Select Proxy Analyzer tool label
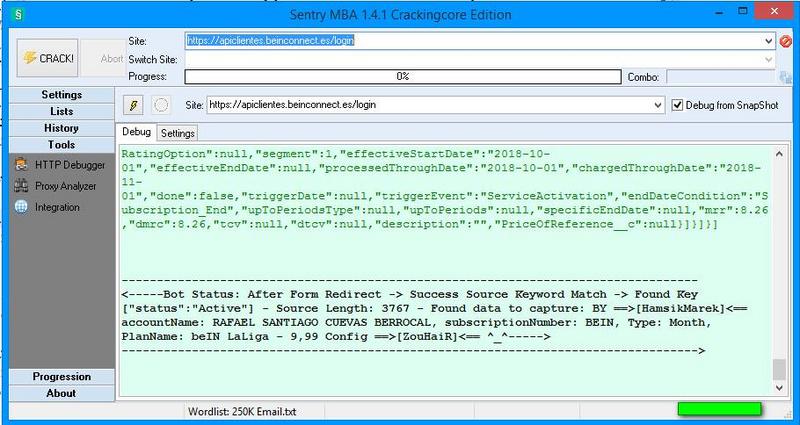This screenshot has width=800, height=425. click(65, 186)
